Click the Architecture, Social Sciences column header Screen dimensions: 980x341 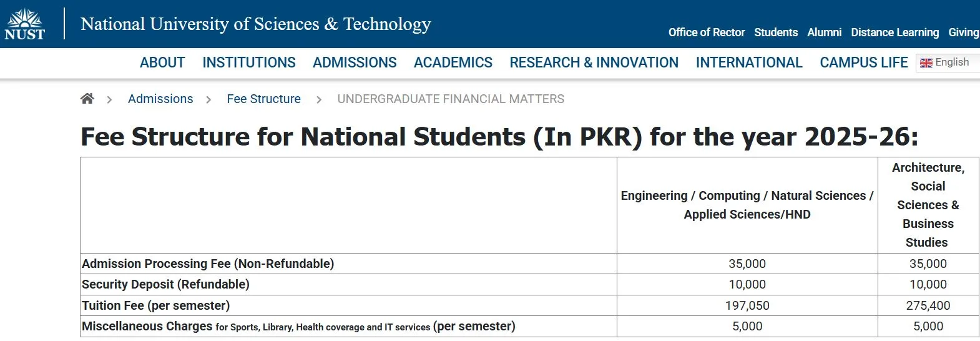point(928,205)
